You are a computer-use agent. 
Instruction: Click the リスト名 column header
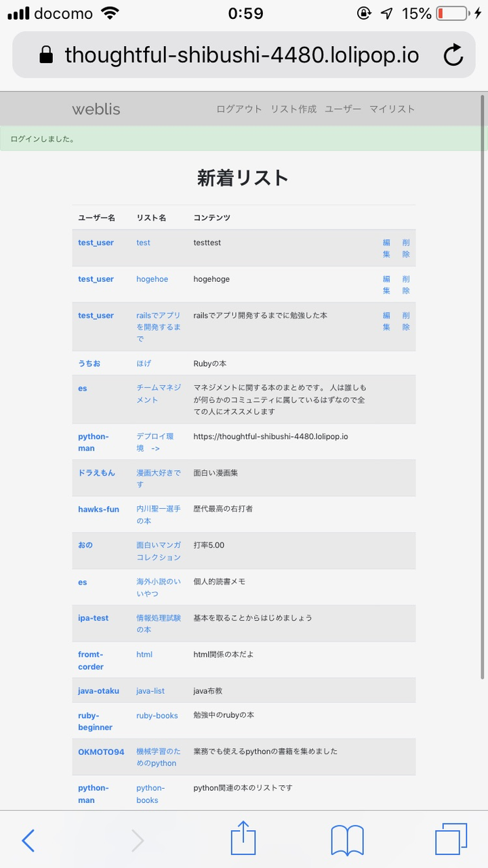click(151, 218)
